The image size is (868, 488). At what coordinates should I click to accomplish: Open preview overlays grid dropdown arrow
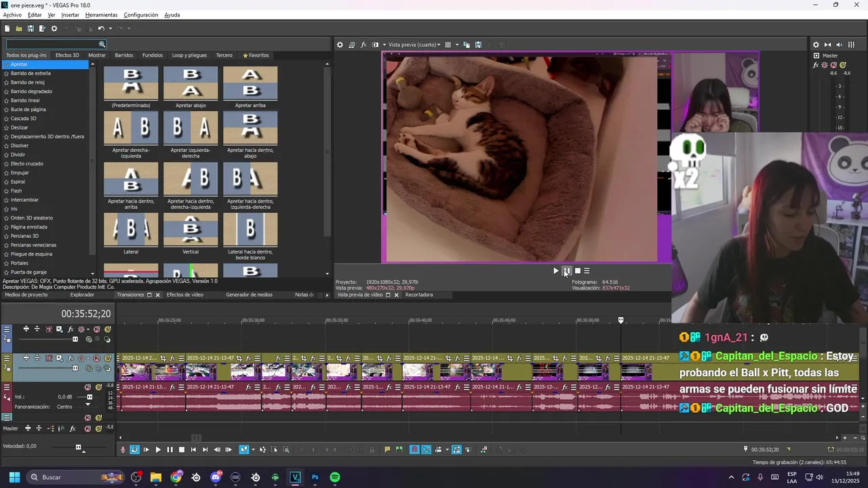pyautogui.click(x=456, y=45)
